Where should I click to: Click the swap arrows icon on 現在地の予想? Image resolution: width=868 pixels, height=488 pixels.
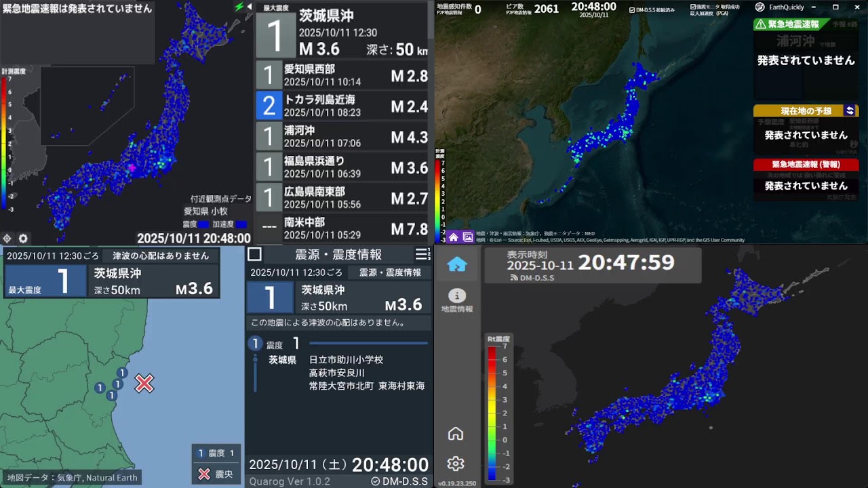[x=849, y=110]
